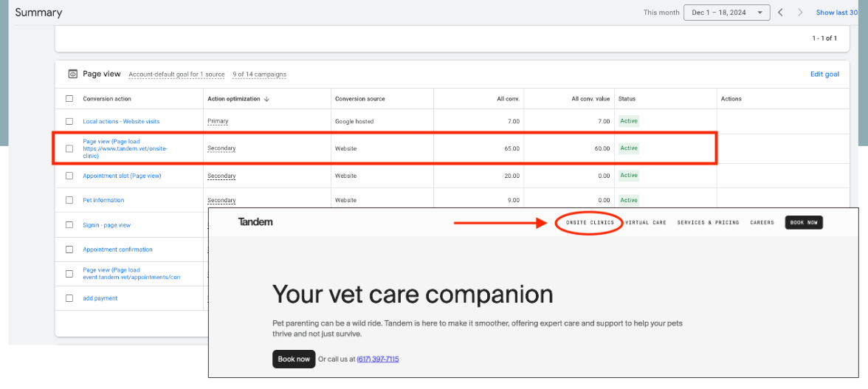Open the Onsite Clinics nav item
Viewport: 868px width, 389px height.
590,222
